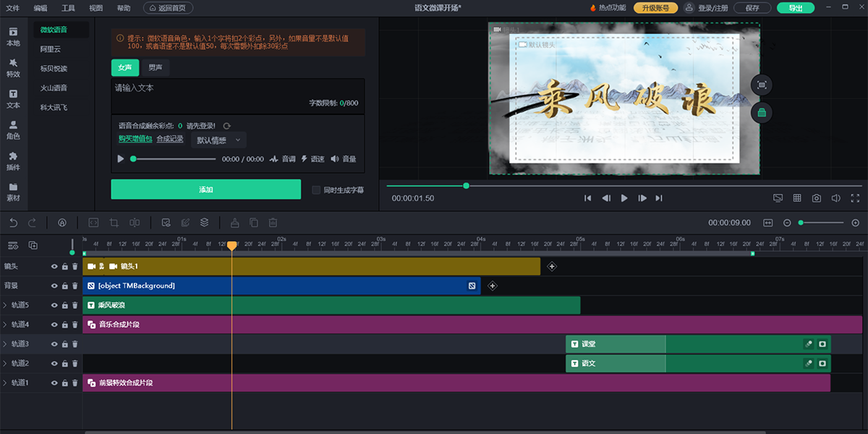This screenshot has width=868, height=434.
Task: Click the crop tool in timeline toolbar
Action: [x=114, y=223]
